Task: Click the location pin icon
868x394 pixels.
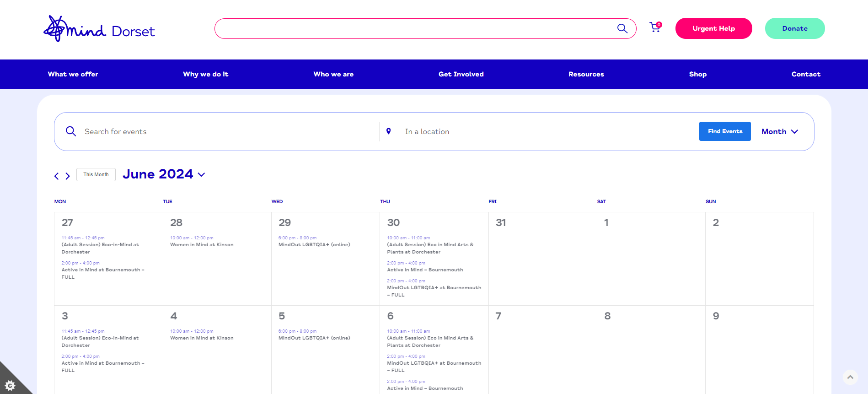Action: (389, 131)
